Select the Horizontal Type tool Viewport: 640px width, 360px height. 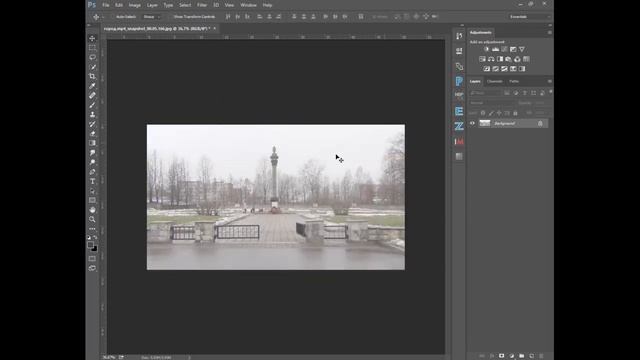point(92,181)
